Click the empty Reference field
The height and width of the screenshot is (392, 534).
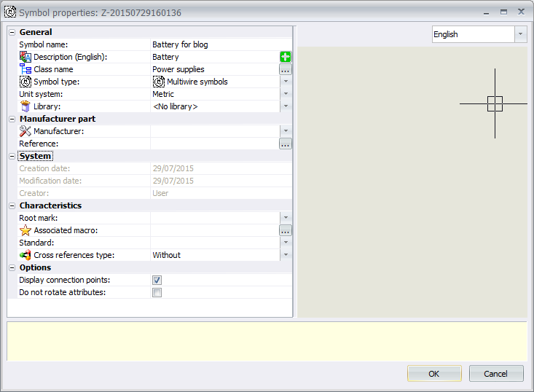click(215, 144)
